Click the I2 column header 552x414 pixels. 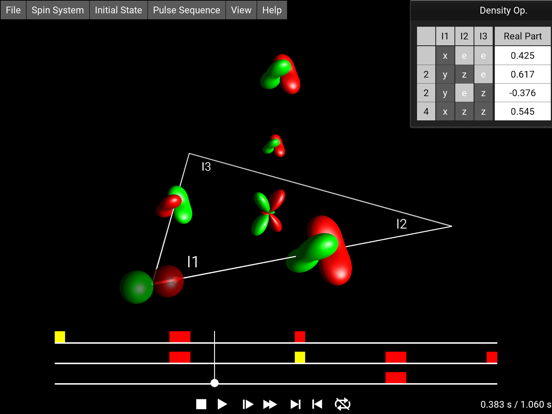464,36
